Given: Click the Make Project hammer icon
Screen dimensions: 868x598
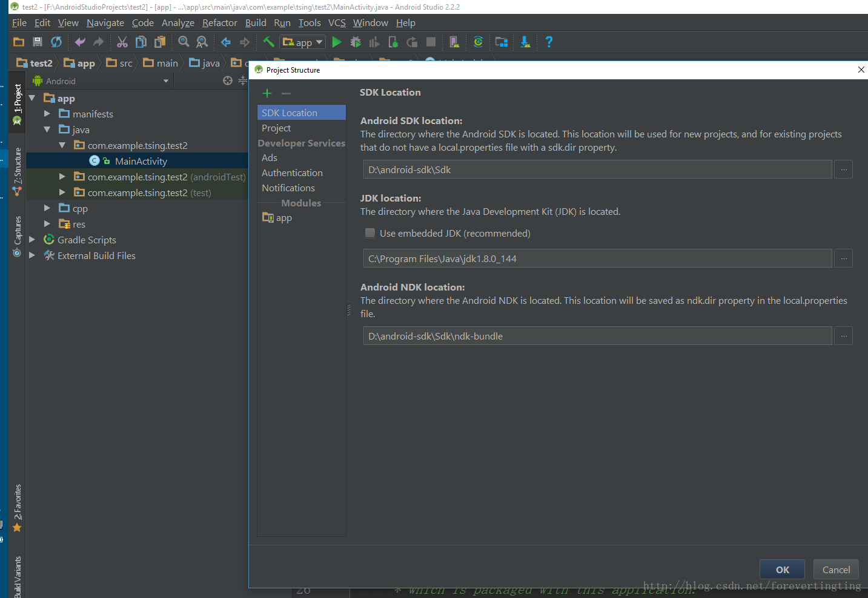Looking at the screenshot, I should [x=268, y=42].
